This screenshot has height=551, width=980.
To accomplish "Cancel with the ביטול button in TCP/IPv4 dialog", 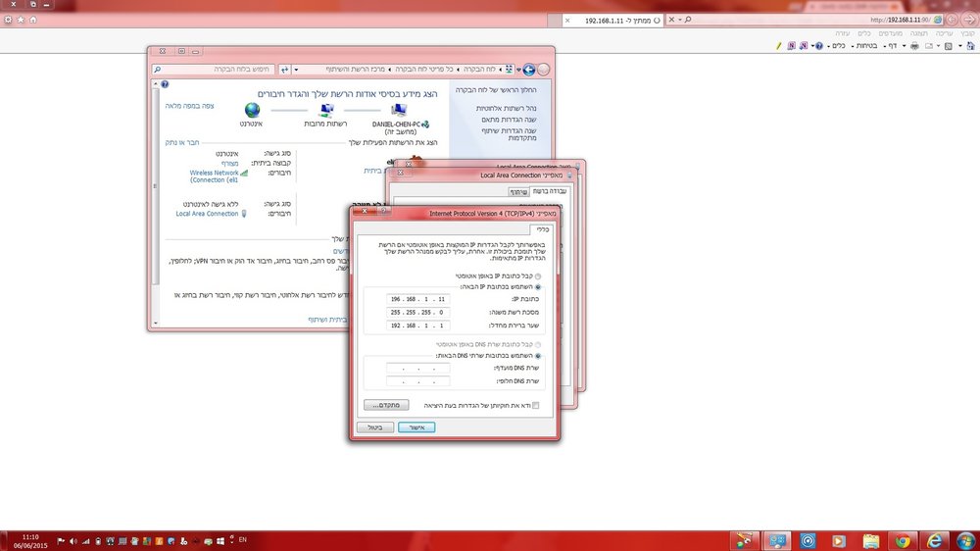I will click(375, 427).
